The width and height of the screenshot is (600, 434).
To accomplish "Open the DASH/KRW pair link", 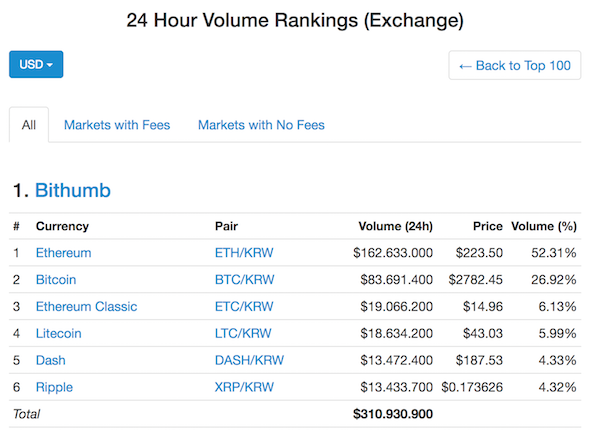I will click(x=249, y=360).
